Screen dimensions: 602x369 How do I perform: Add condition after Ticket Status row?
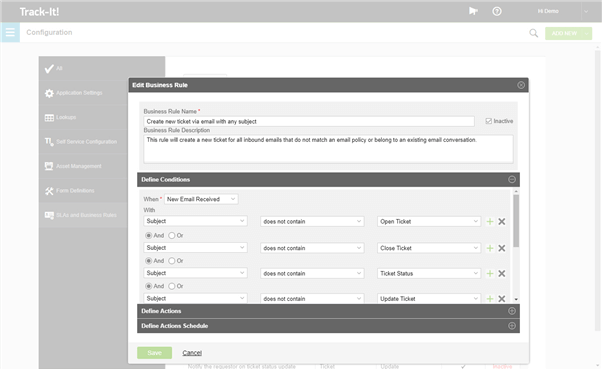tap(490, 273)
